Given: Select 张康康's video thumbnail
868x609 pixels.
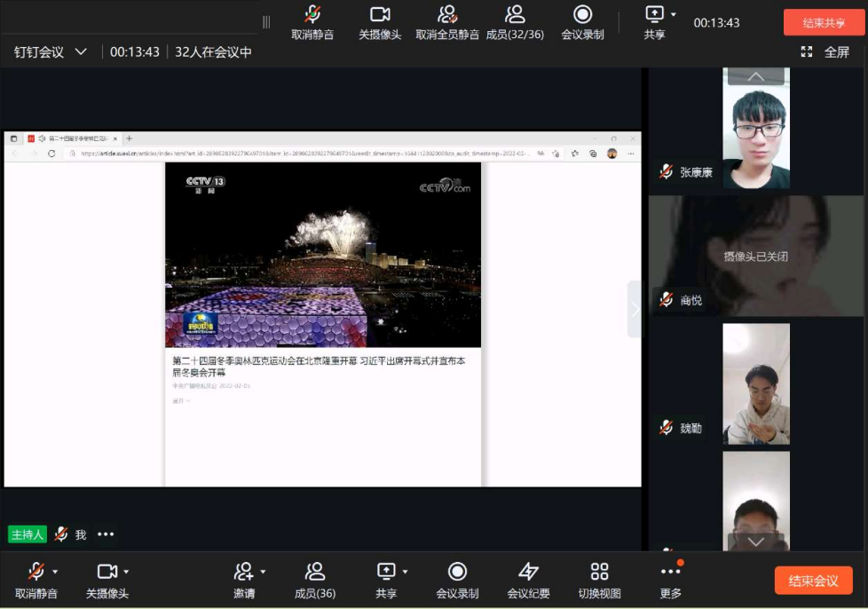Looking at the screenshot, I should click(x=755, y=133).
